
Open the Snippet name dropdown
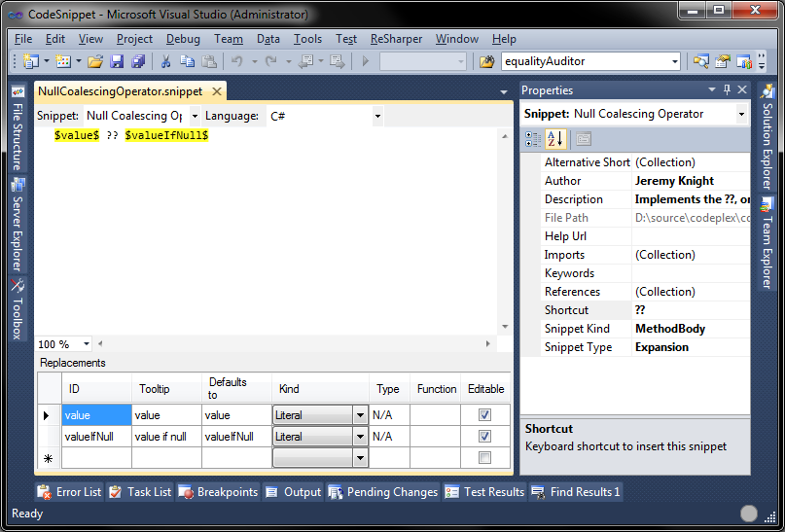(x=195, y=116)
